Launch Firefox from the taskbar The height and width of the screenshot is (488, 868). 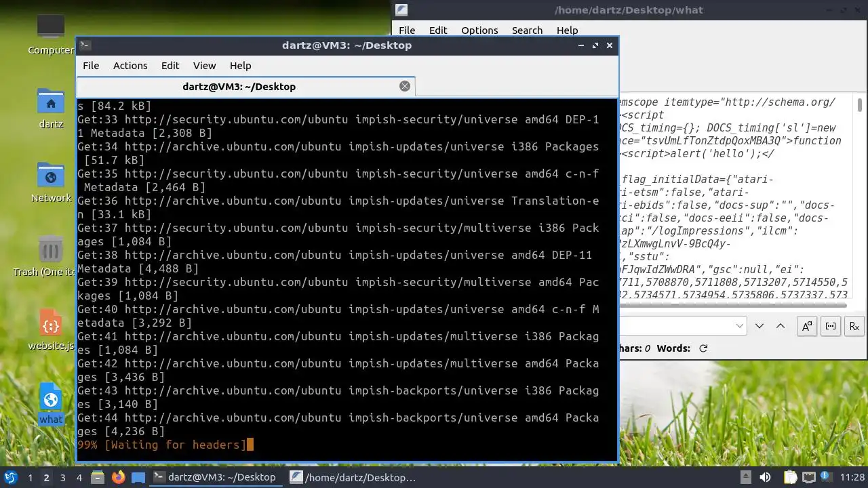[x=118, y=477]
